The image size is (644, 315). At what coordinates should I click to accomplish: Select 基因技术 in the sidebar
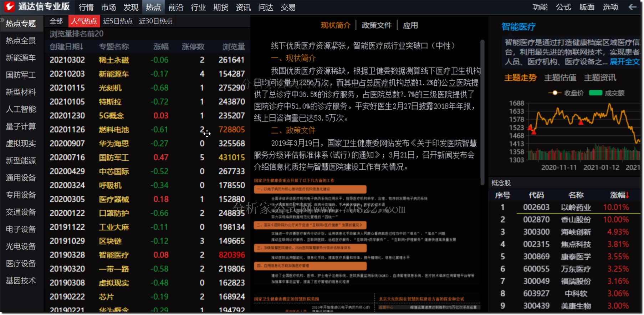click(21, 281)
